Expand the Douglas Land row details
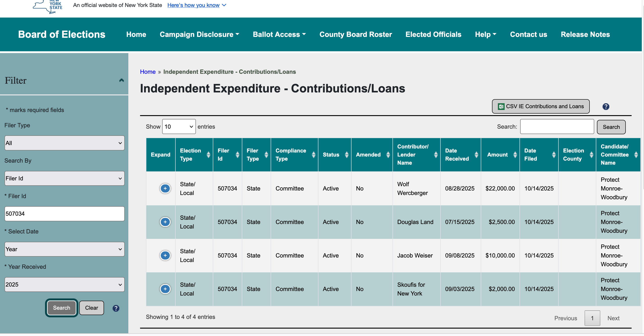The image size is (644, 336). coord(165,222)
